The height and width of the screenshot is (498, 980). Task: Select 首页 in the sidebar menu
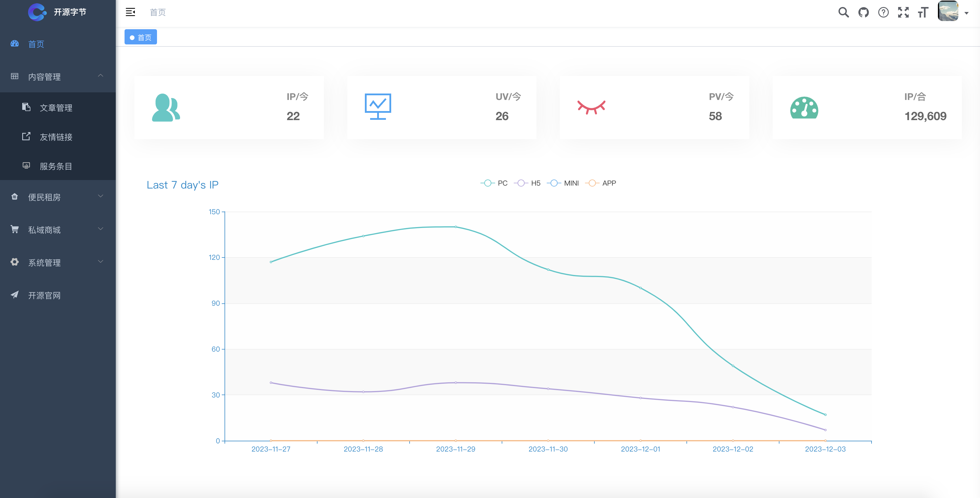(58, 44)
